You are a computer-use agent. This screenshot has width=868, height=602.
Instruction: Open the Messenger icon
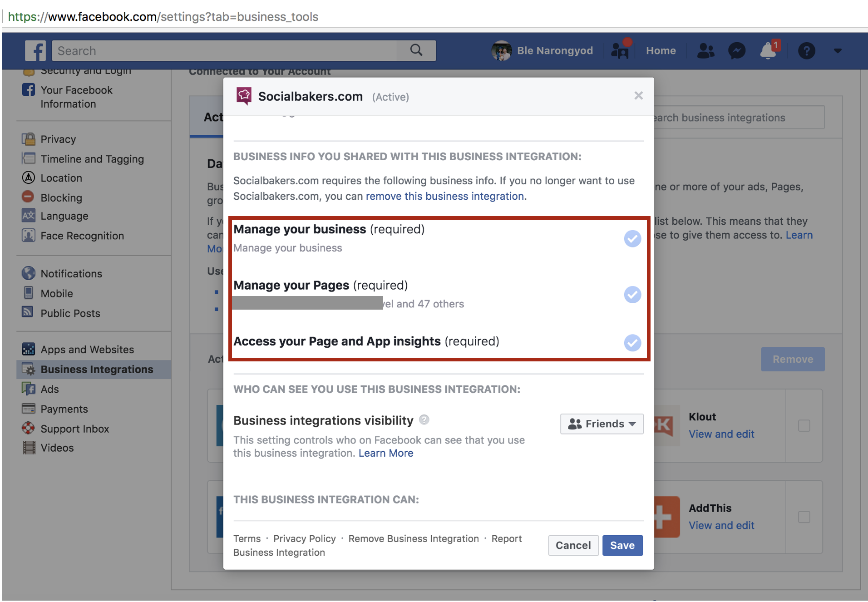[x=737, y=51]
